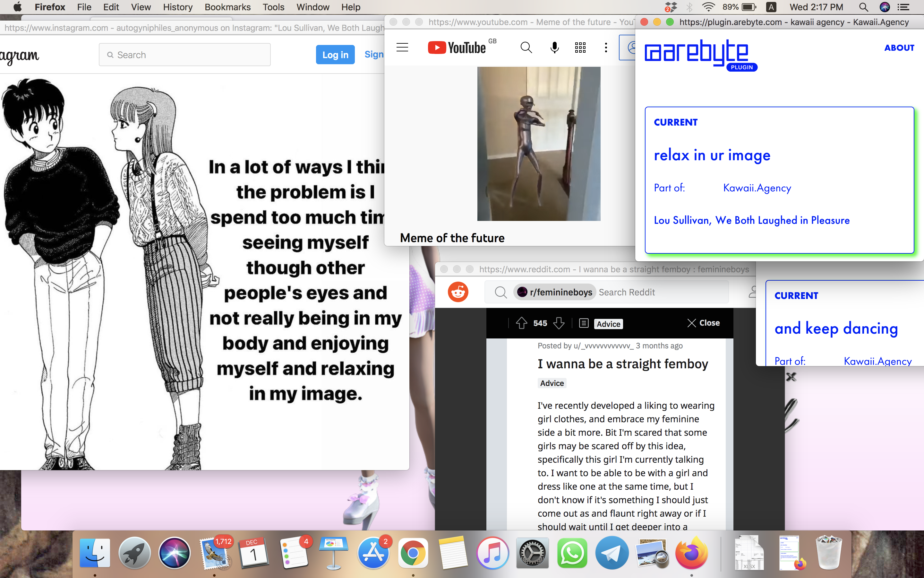Open YouTube search magnifier
The width and height of the screenshot is (924, 578).
526,48
